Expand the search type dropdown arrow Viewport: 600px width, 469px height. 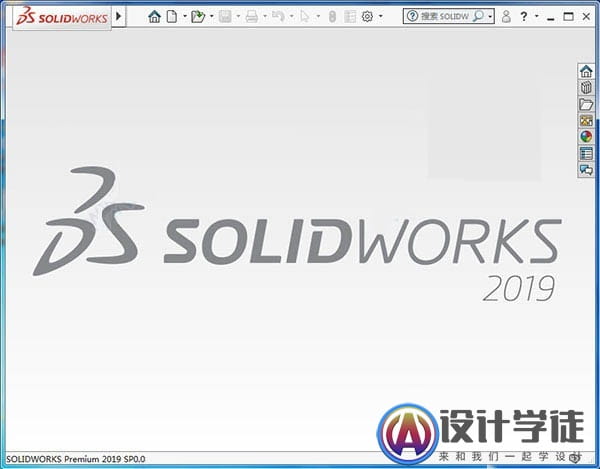pos(490,16)
